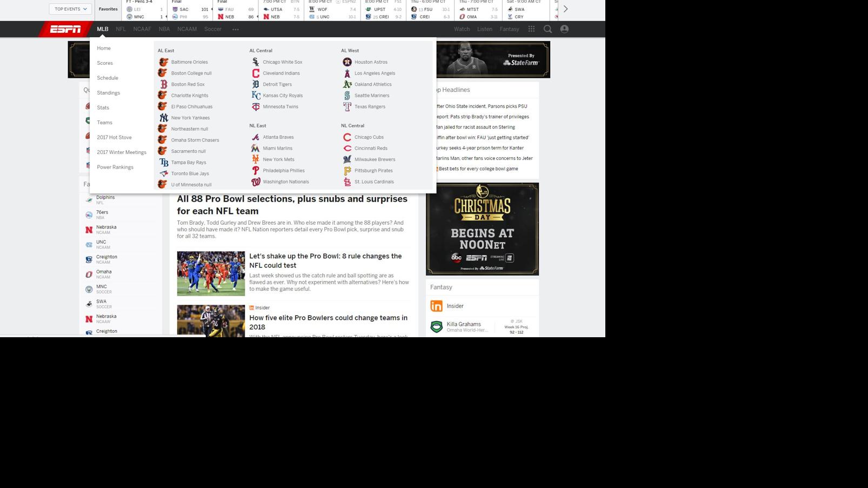Image resolution: width=868 pixels, height=488 pixels.
Task: Open Killa Grahams fantasy team
Action: point(464,324)
